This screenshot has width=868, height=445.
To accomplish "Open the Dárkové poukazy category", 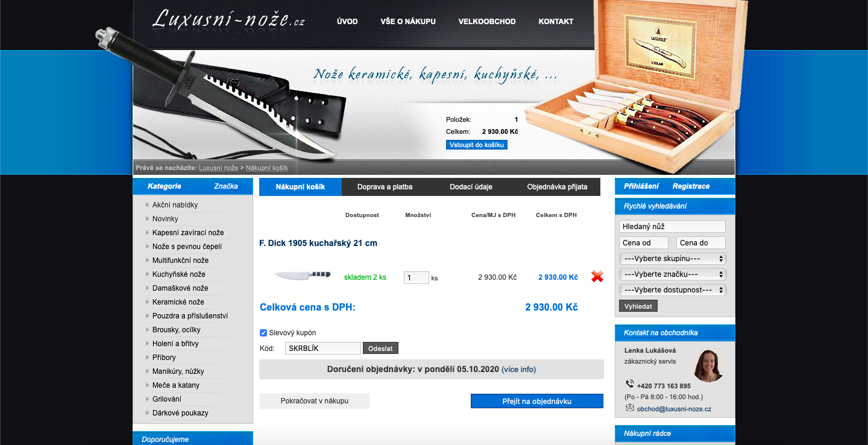I will click(x=180, y=413).
